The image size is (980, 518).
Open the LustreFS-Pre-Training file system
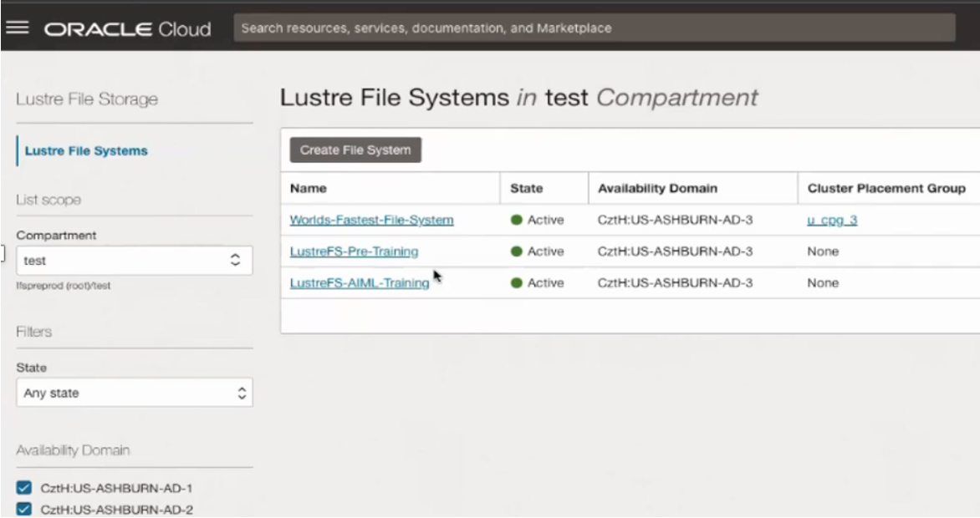[x=355, y=251]
